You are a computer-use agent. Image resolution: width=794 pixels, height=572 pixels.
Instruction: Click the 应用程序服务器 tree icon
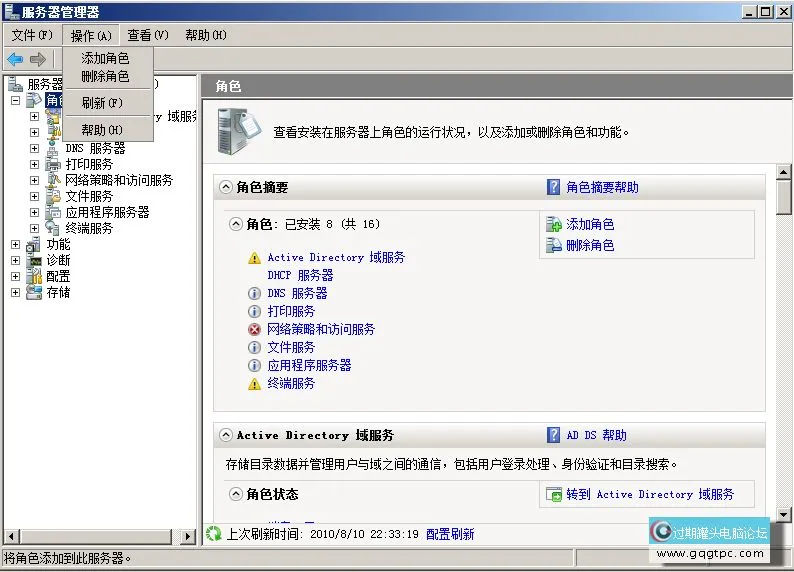[x=53, y=213]
